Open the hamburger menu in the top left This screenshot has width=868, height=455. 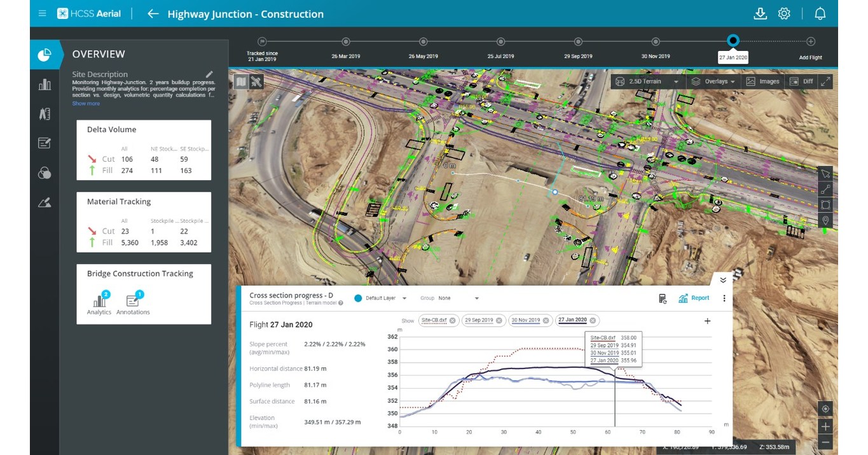point(42,13)
